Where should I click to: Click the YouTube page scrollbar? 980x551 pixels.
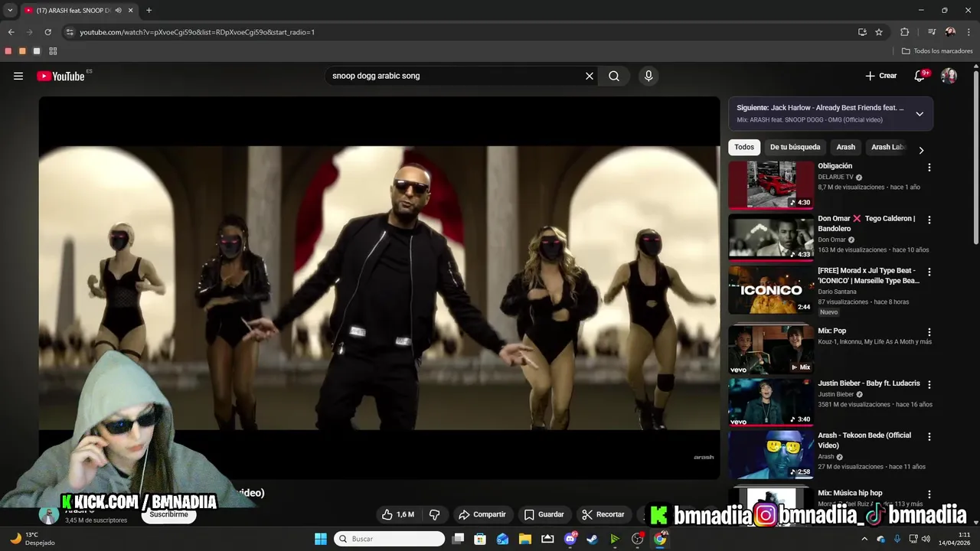[975, 158]
